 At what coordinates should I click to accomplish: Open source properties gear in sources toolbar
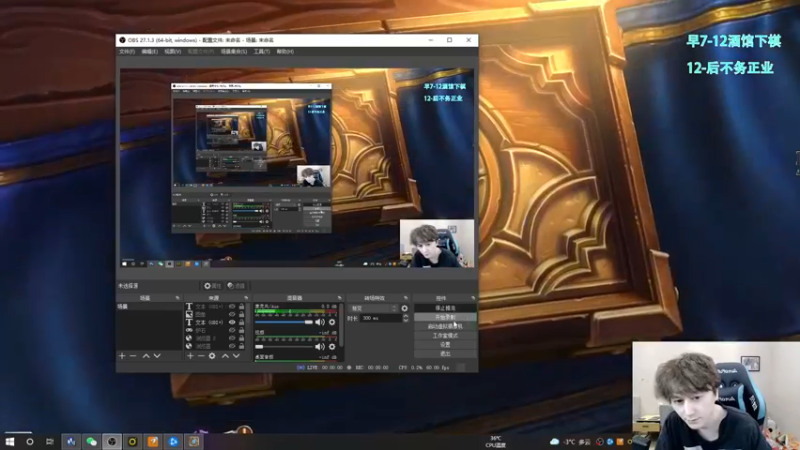click(212, 356)
